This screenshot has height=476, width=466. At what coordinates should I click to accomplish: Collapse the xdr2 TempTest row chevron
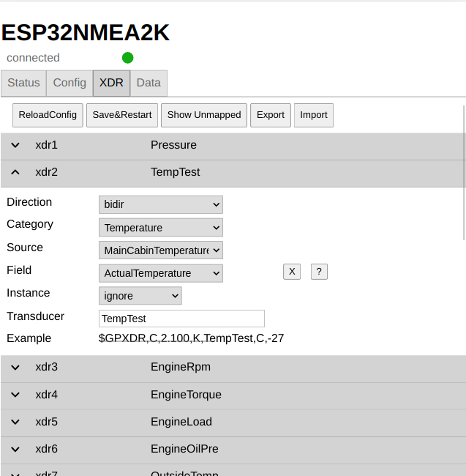coord(15,172)
